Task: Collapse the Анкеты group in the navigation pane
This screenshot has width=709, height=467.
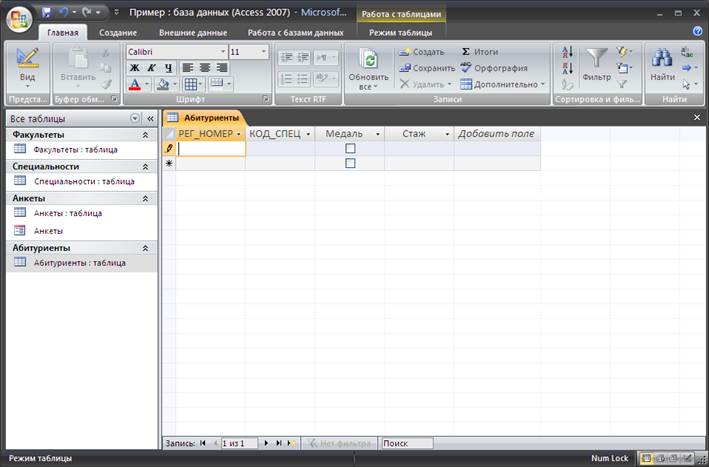Action: [145, 198]
